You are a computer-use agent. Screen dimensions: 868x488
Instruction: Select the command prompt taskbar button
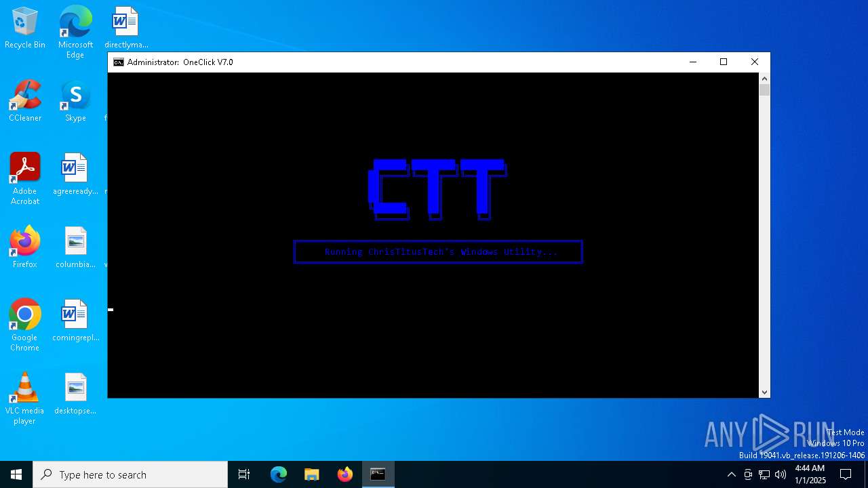pos(378,474)
